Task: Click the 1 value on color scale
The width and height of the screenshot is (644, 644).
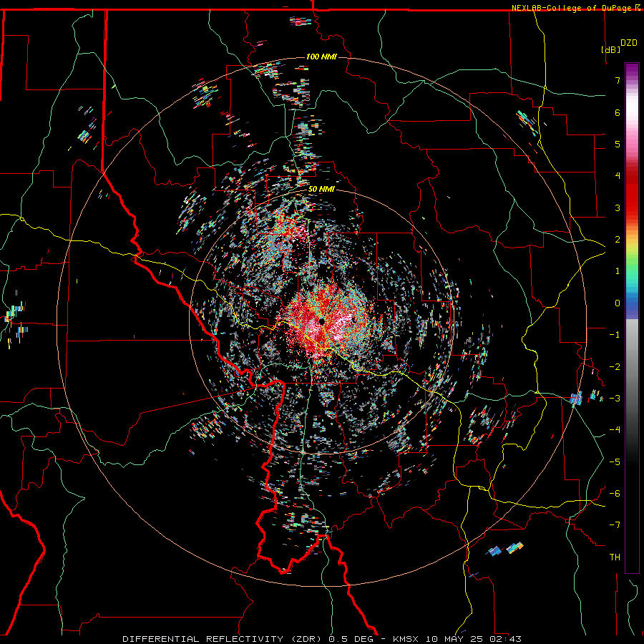Action: (x=618, y=271)
